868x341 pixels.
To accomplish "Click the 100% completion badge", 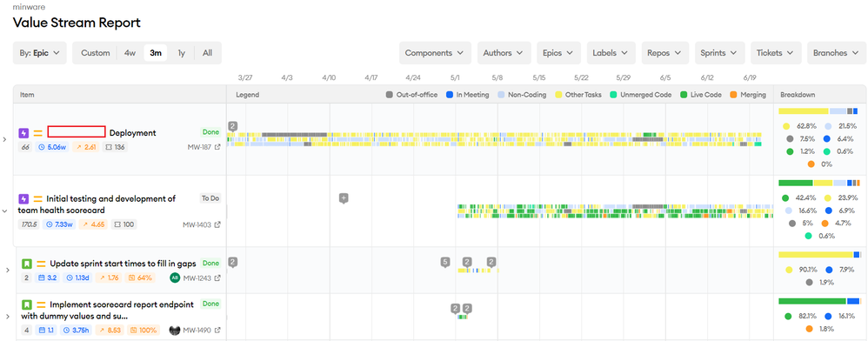I will [144, 331].
